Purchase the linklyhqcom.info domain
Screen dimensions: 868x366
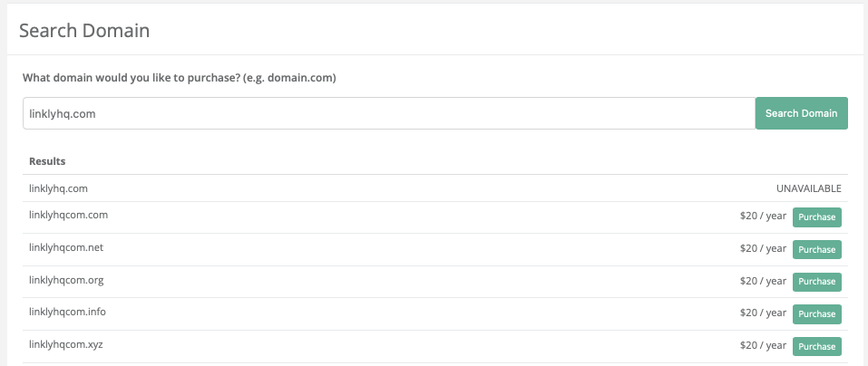(x=816, y=314)
